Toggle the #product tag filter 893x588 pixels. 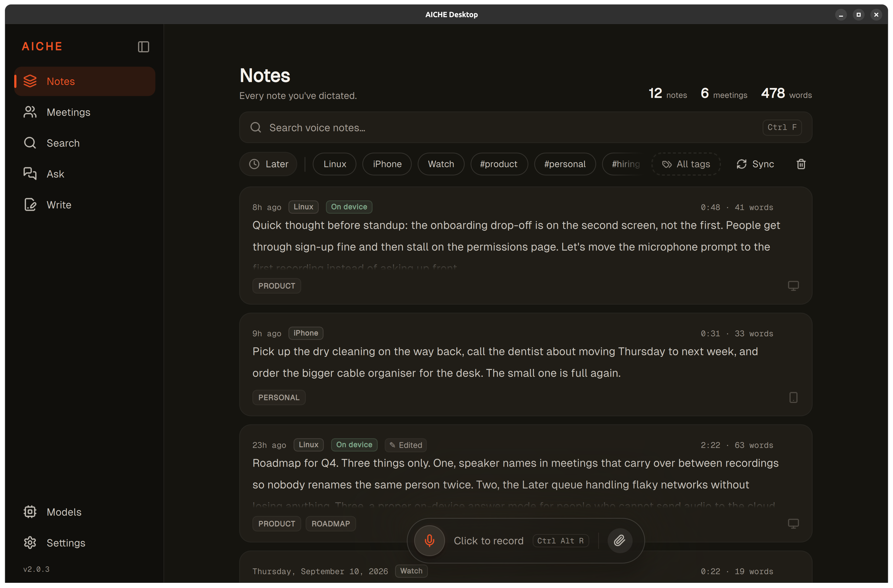(x=499, y=164)
